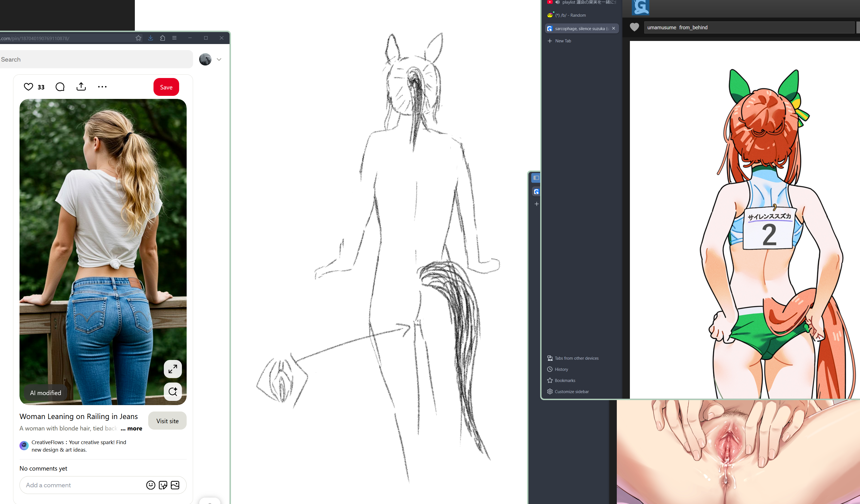
Task: Switch to the /b/ - Random tab
Action: [582, 15]
